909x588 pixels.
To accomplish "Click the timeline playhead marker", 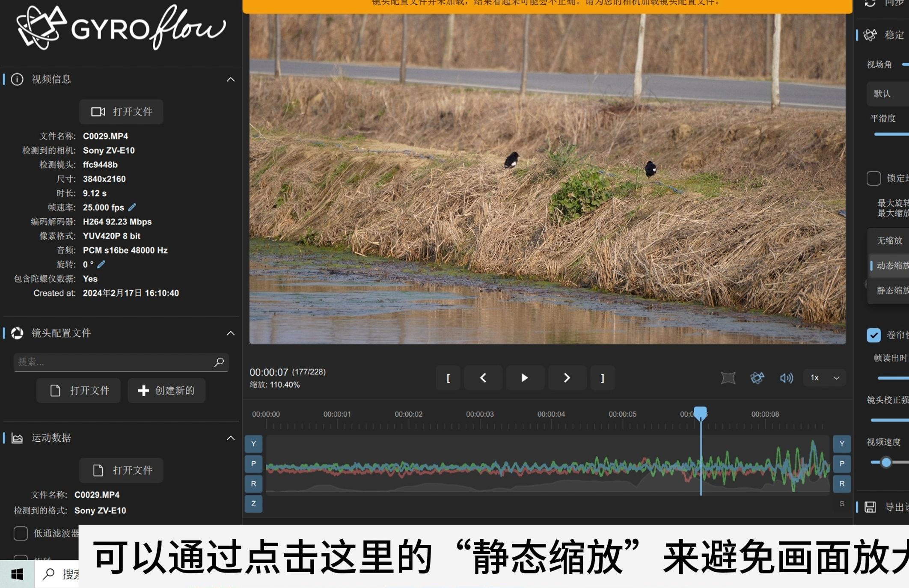I will [x=701, y=413].
